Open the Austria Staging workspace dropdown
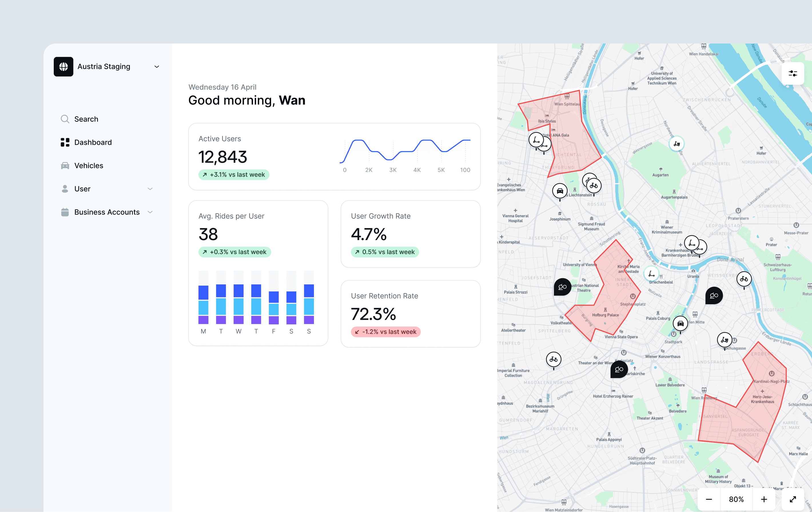Screen dimensions: 812x512 [156, 66]
